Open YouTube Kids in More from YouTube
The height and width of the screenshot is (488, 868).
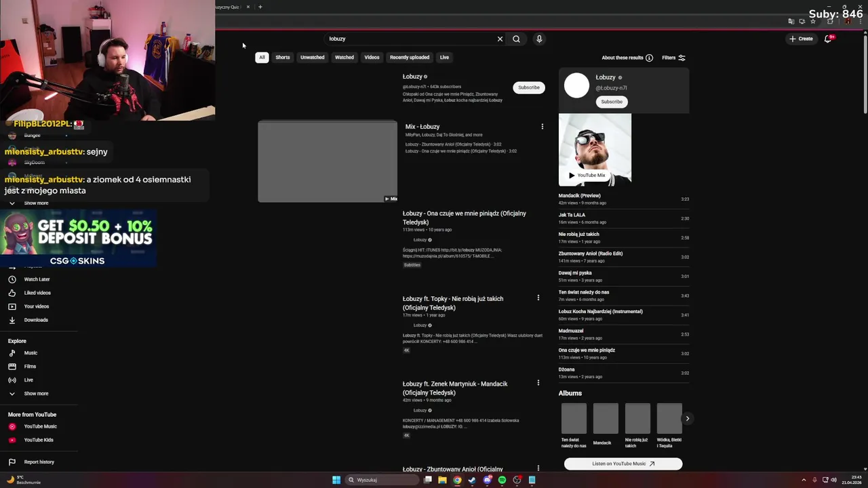(39, 440)
